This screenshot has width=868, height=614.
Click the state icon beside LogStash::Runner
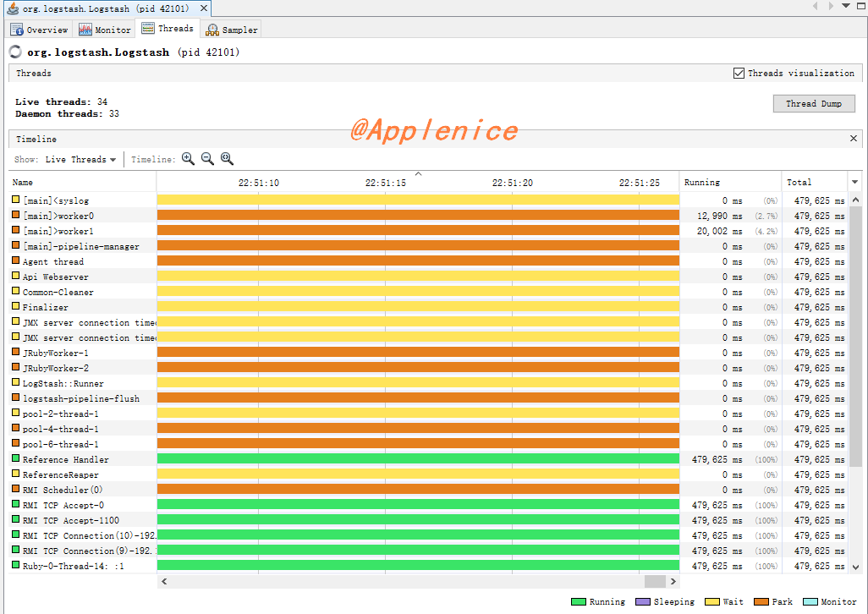pyautogui.click(x=16, y=382)
